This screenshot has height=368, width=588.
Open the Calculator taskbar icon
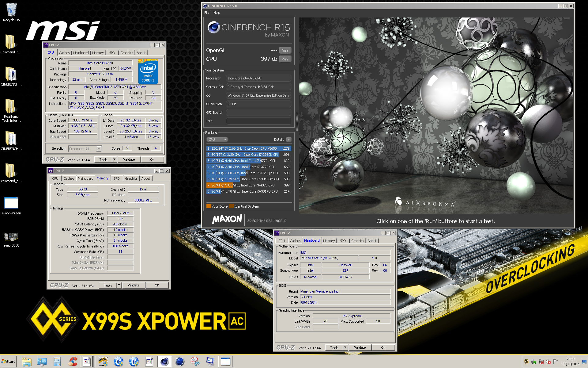[57, 362]
